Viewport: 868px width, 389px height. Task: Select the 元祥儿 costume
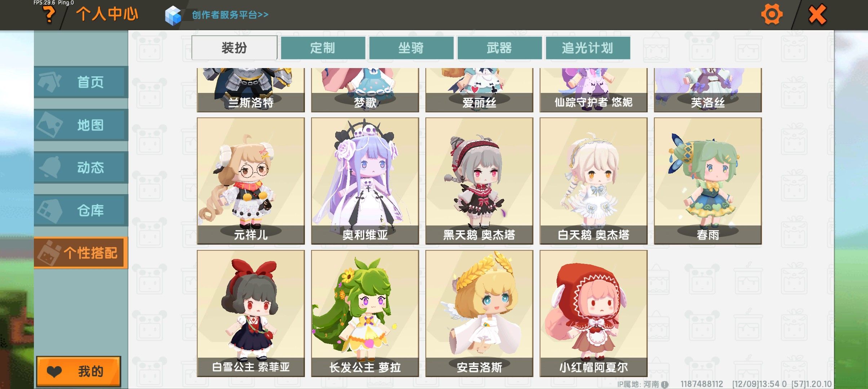click(x=251, y=181)
